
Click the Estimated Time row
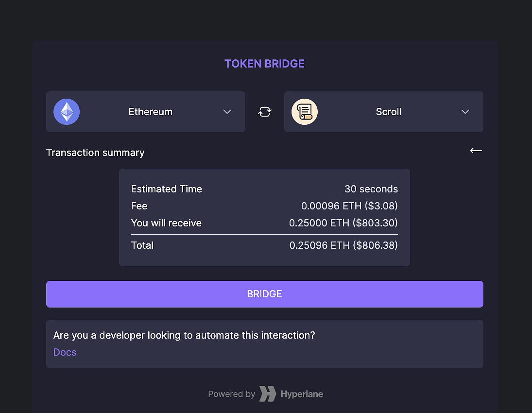[x=264, y=189]
